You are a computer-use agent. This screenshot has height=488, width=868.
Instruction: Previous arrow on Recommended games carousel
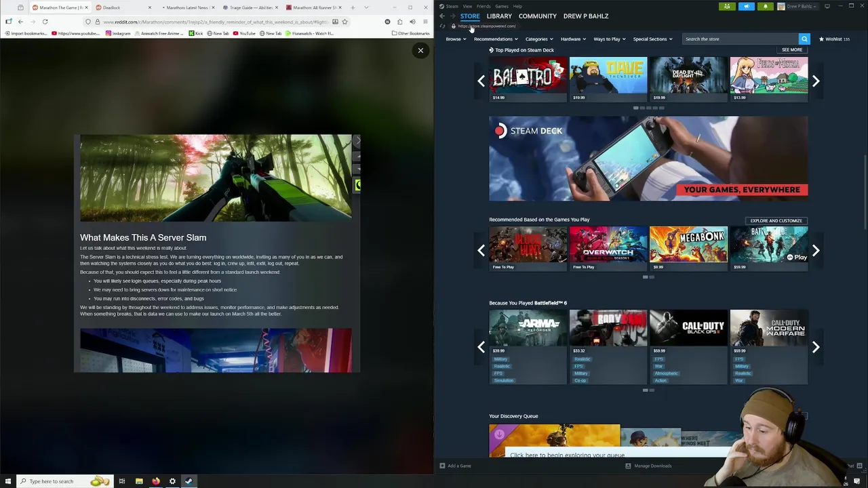[481, 251]
